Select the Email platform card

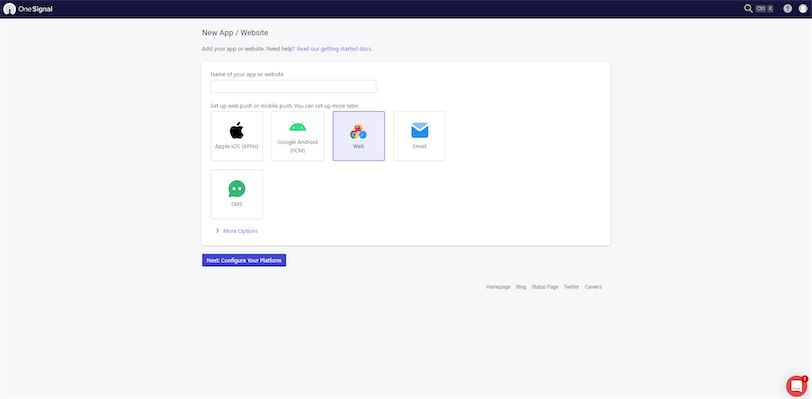coord(419,136)
